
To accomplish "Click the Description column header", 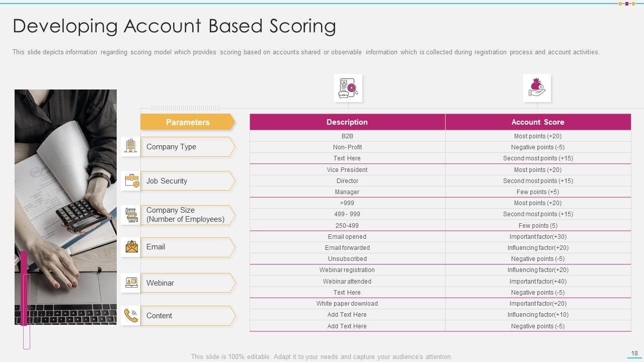I will [347, 122].
